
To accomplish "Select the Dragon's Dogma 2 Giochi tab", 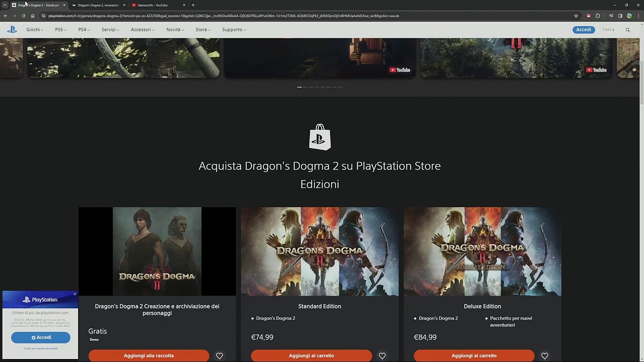I will [x=38, y=5].
